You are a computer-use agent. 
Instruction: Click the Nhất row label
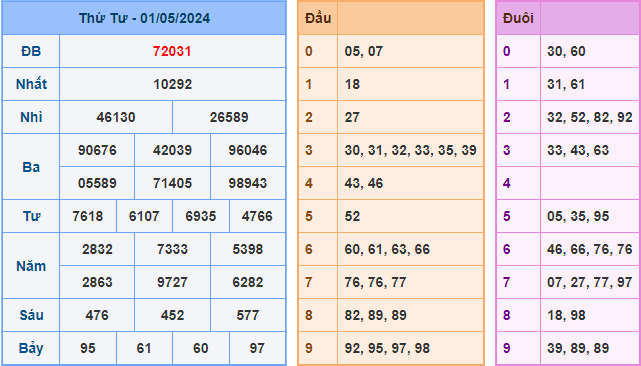31,84
